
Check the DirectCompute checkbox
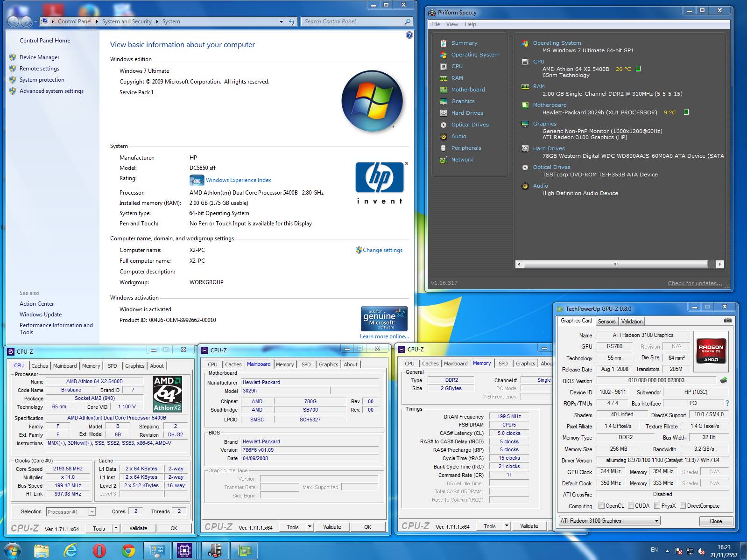tap(683, 506)
